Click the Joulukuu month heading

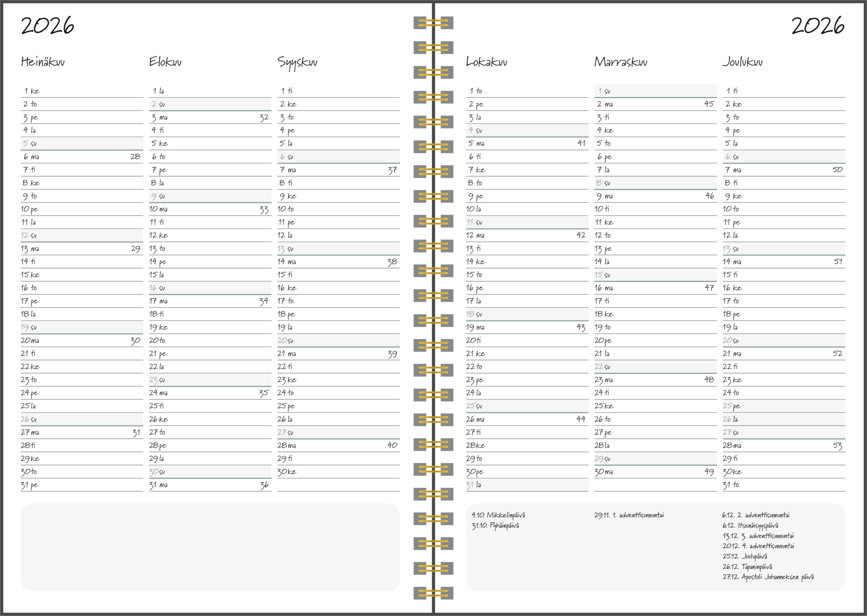743,62
